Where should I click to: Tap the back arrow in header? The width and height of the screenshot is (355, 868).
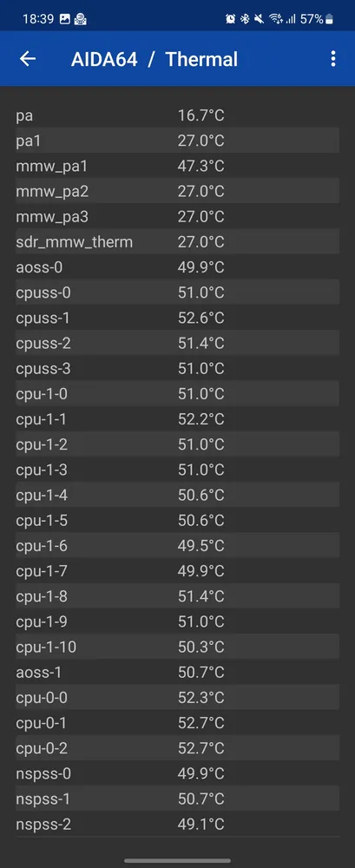click(x=28, y=59)
